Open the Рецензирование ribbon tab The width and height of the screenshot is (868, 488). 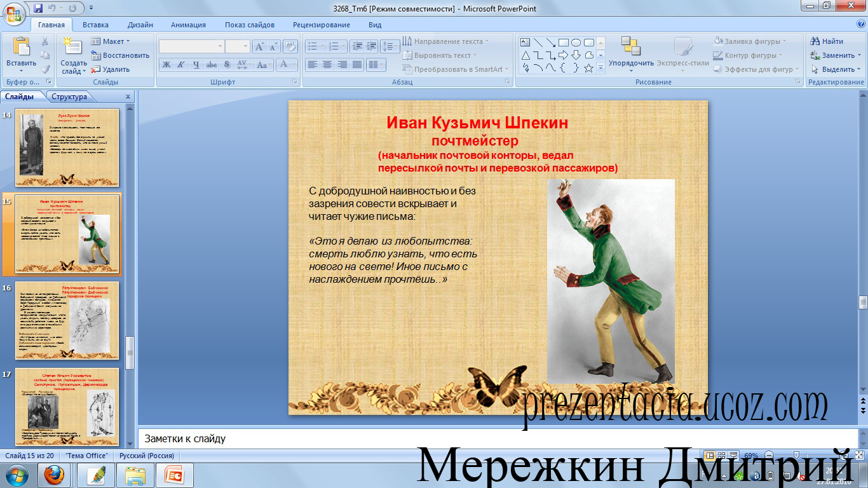click(322, 25)
